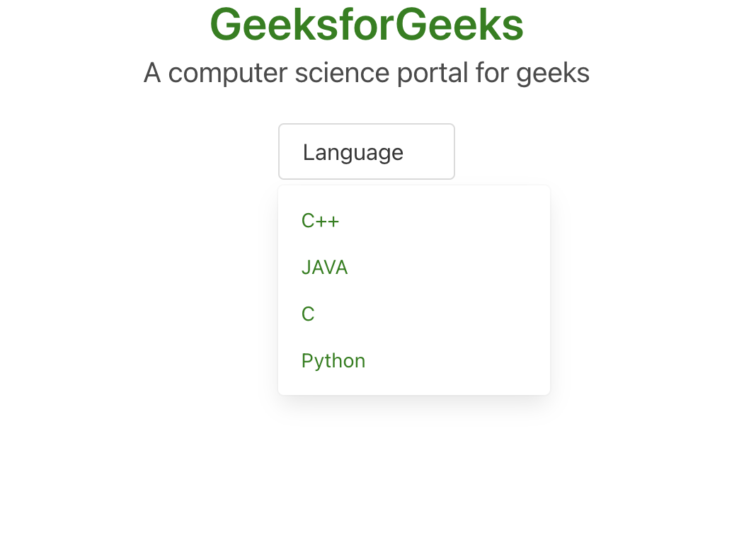
Task: Click the last item in the language menu
Action: [333, 361]
